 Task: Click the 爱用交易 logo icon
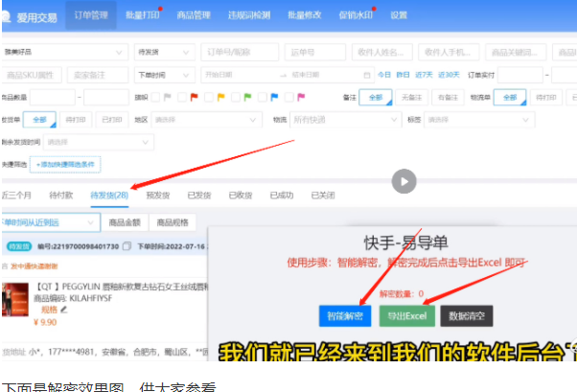pyautogui.click(x=6, y=16)
